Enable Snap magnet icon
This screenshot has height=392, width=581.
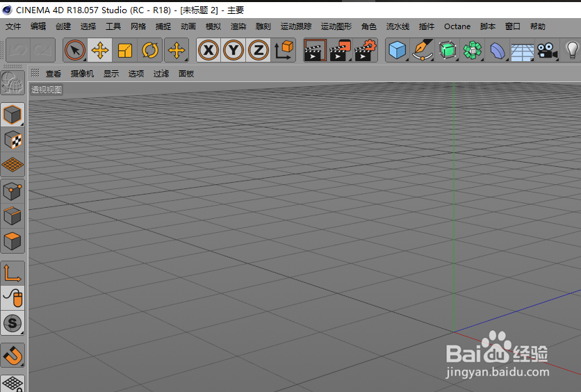(13, 355)
